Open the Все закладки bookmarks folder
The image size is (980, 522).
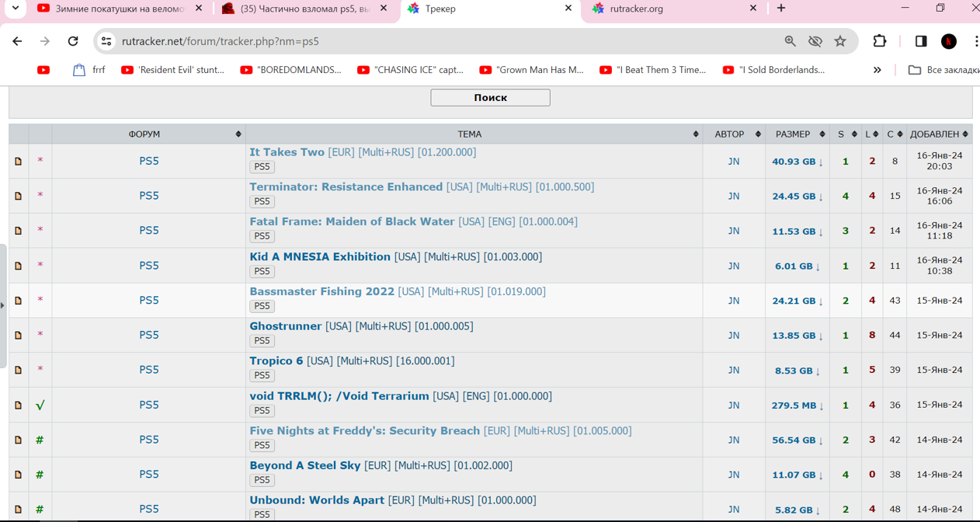coord(943,70)
